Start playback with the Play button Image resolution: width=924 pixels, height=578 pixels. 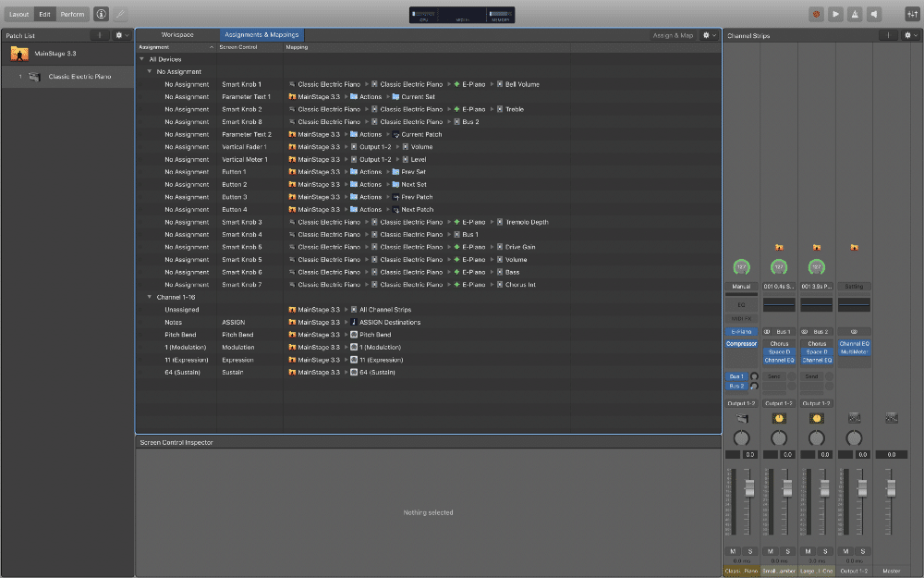click(x=835, y=14)
